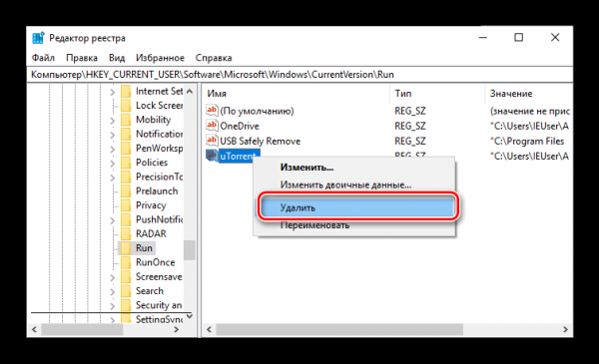Expand the Search tree node

pyautogui.click(x=112, y=291)
